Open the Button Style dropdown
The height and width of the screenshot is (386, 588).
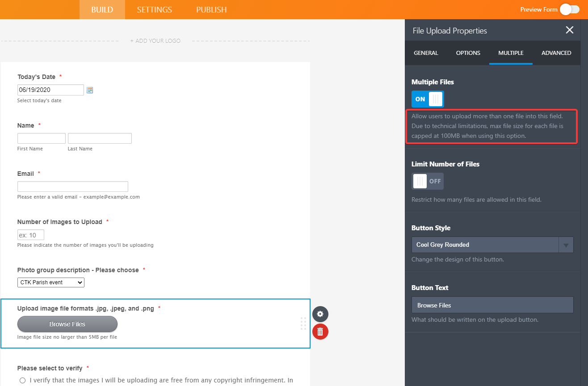(492, 245)
